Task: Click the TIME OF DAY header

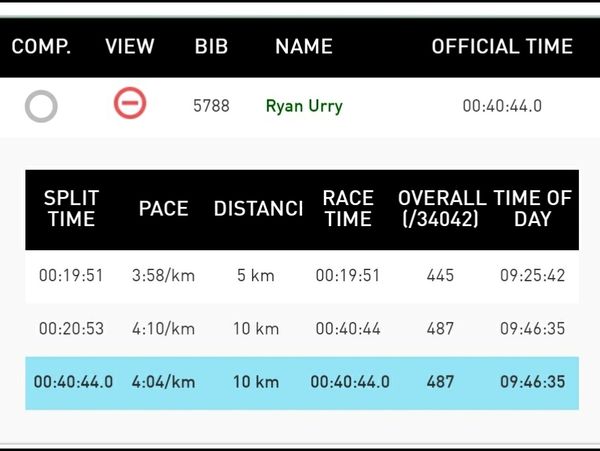Action: click(x=533, y=208)
